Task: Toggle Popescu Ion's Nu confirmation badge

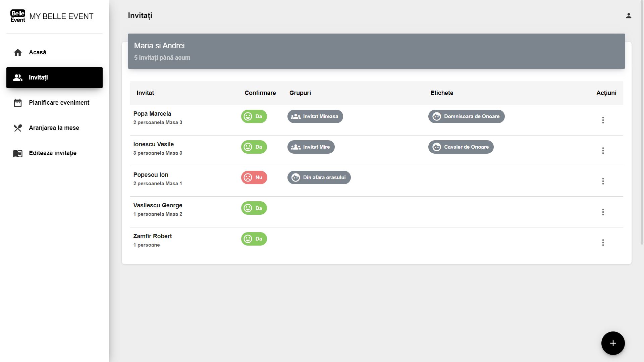Action: pyautogui.click(x=254, y=177)
